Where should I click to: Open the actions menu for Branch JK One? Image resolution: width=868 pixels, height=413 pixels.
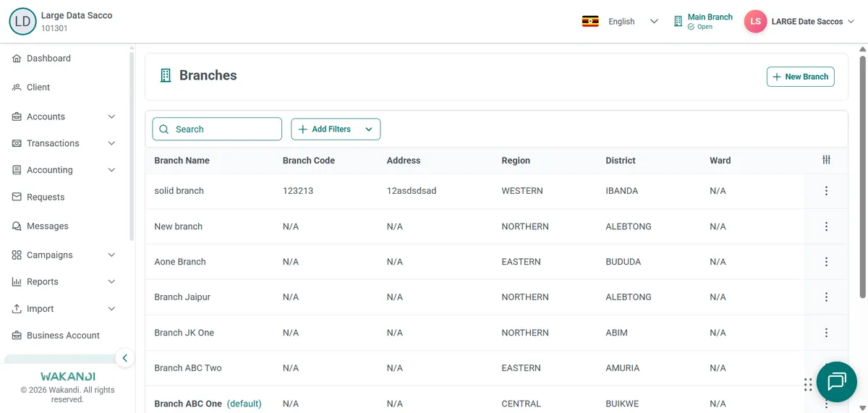pos(826,333)
